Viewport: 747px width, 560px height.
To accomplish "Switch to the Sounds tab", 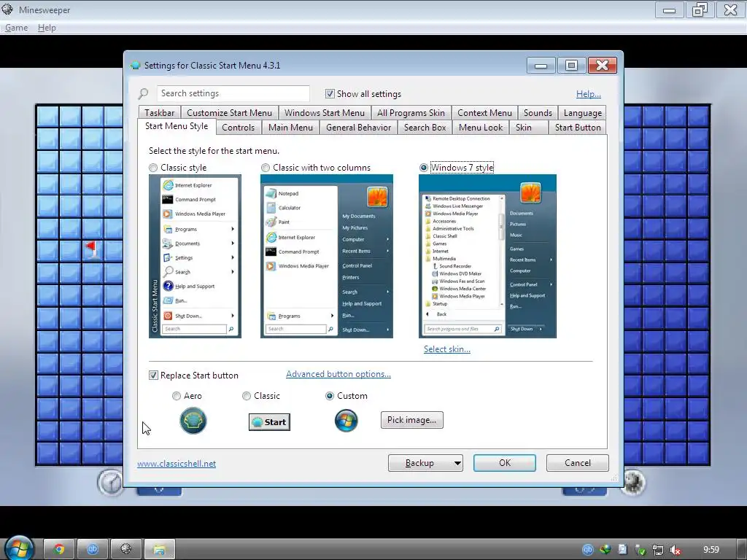I will (538, 113).
